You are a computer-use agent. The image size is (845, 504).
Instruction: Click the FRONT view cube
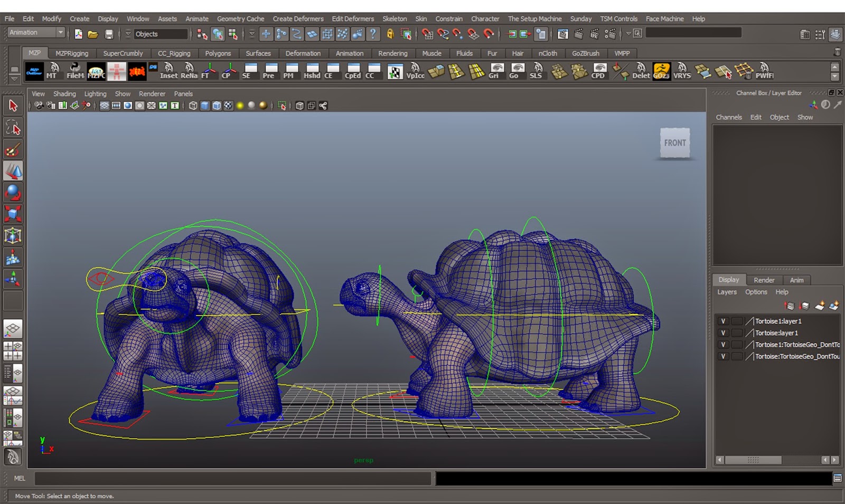[675, 143]
